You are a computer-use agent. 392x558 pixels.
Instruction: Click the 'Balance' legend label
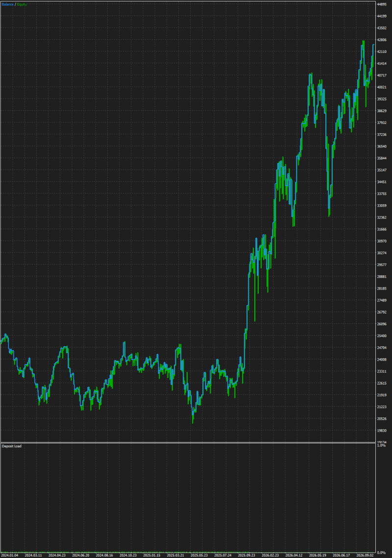[7, 4]
